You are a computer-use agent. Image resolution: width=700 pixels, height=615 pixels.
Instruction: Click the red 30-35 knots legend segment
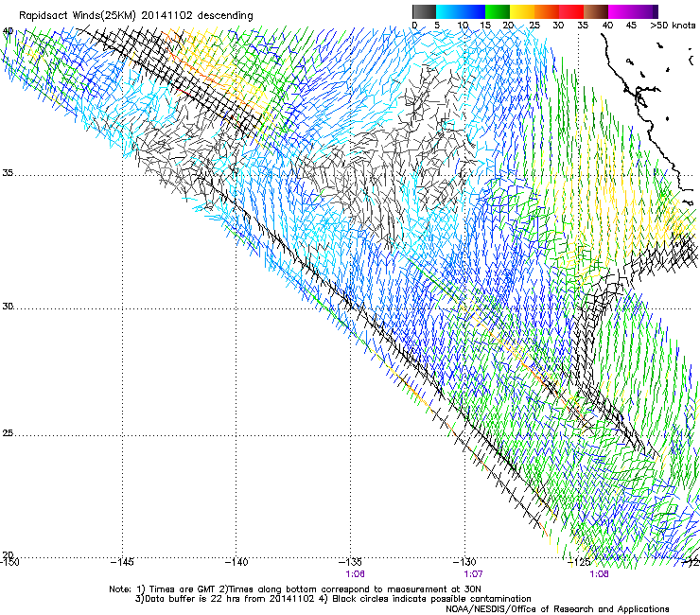click(x=571, y=11)
